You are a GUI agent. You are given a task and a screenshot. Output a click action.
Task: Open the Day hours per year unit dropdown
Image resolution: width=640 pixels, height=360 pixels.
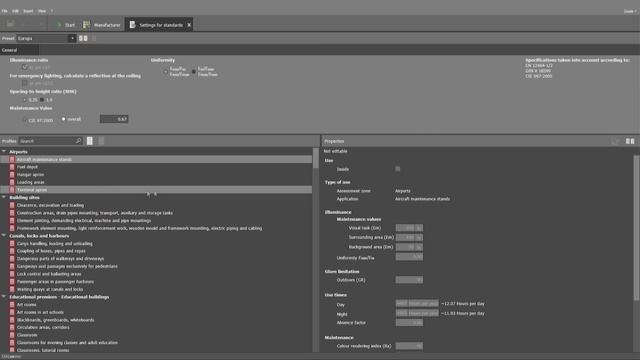click(x=423, y=304)
